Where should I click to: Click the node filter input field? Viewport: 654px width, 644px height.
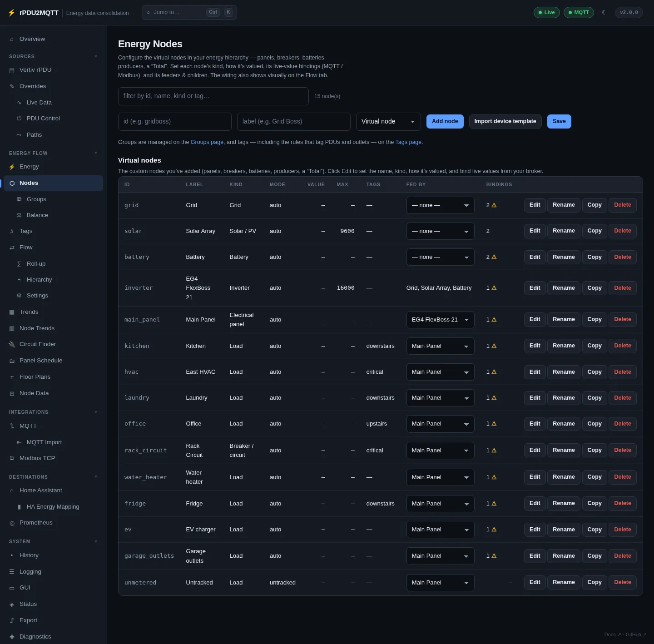[x=213, y=96]
